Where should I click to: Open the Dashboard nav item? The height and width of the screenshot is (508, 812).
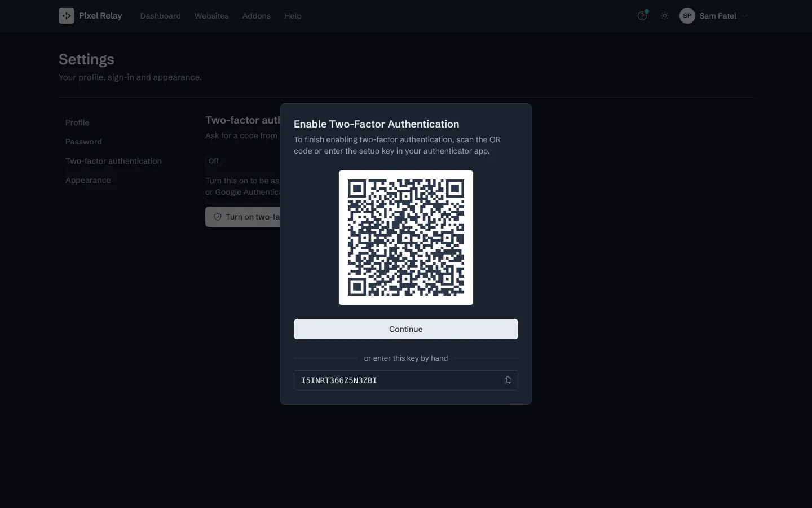click(161, 16)
